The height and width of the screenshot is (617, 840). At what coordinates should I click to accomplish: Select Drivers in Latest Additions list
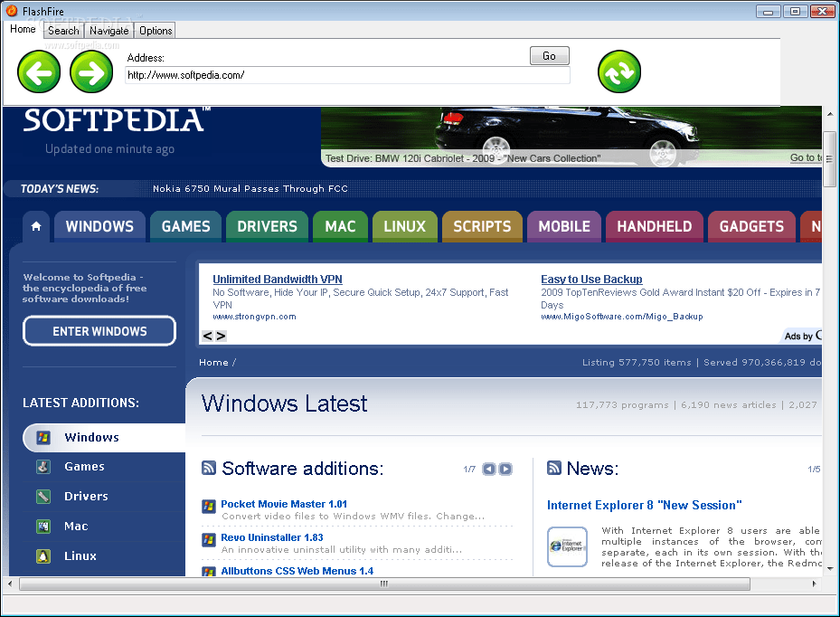(x=86, y=497)
